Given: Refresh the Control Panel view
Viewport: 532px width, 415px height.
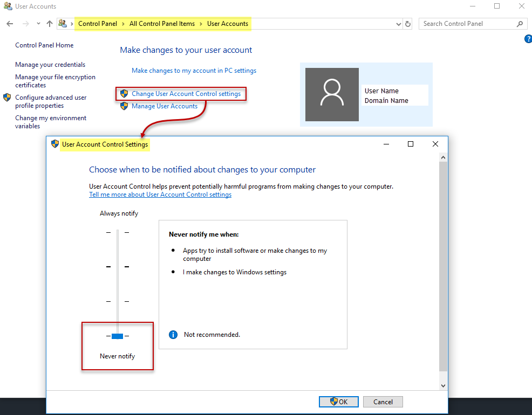Looking at the screenshot, I should click(408, 24).
